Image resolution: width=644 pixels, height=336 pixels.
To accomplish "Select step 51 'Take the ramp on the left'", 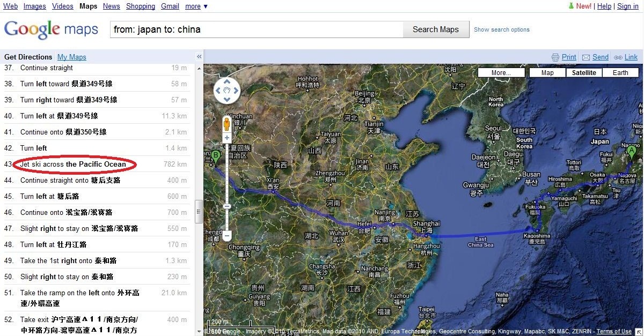I will (96, 298).
